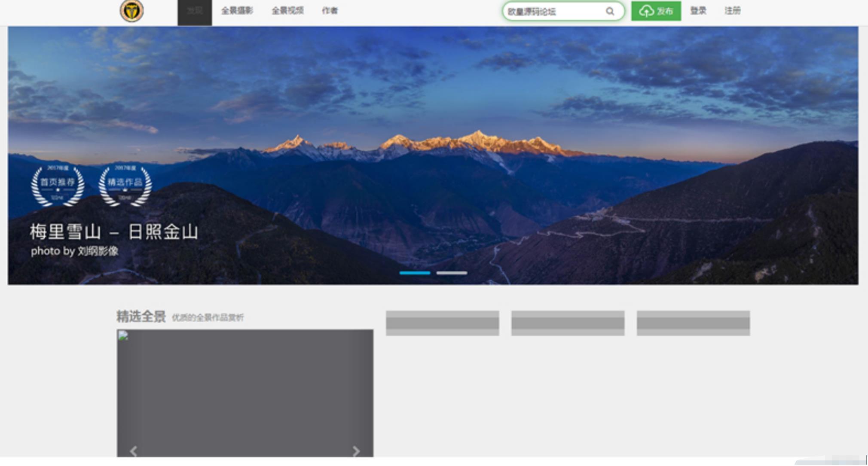Click the right arrow on featured panorama
Image resolution: width=868 pixels, height=466 pixels.
(x=356, y=451)
